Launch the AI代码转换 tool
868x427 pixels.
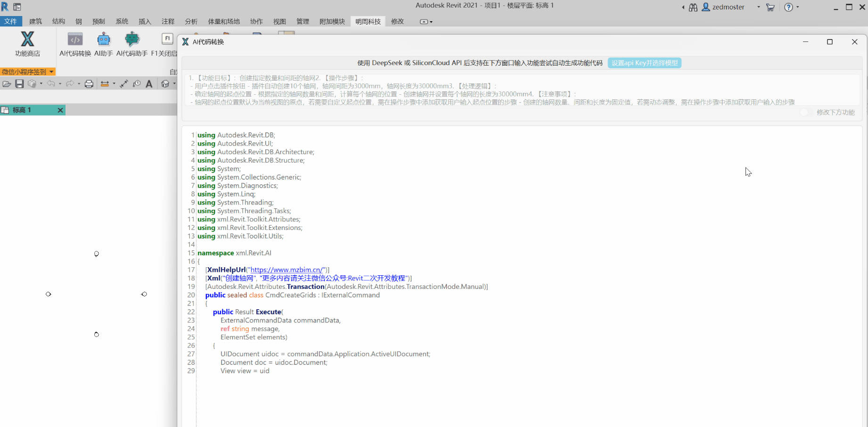pos(75,43)
